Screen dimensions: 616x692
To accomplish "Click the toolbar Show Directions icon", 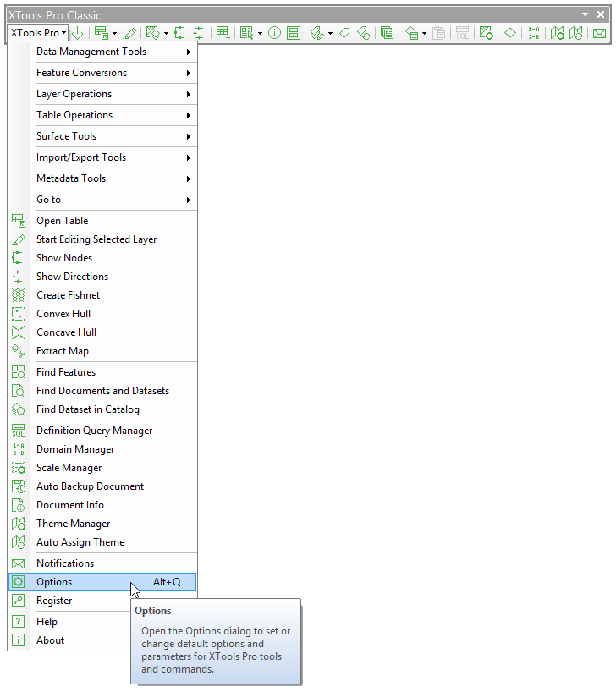I will click(x=199, y=33).
